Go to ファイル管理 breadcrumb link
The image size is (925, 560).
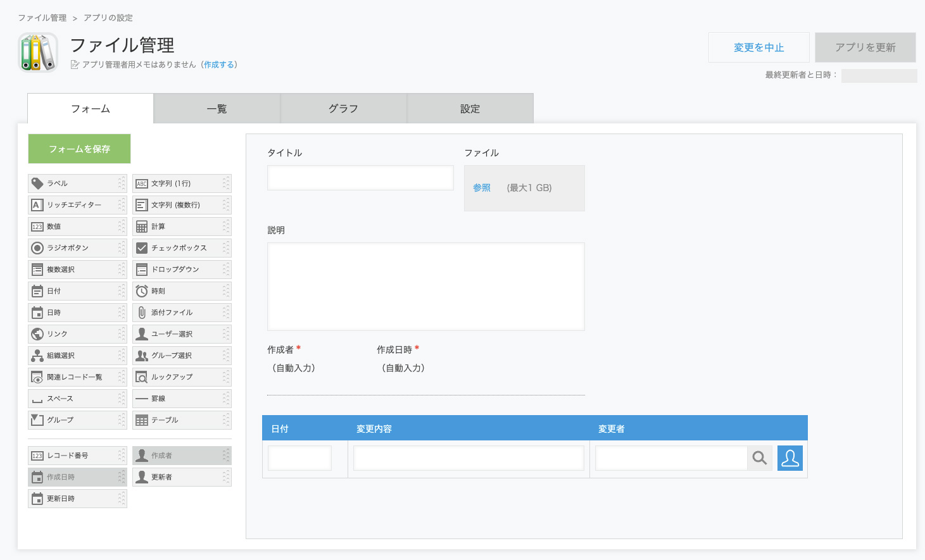(42, 18)
